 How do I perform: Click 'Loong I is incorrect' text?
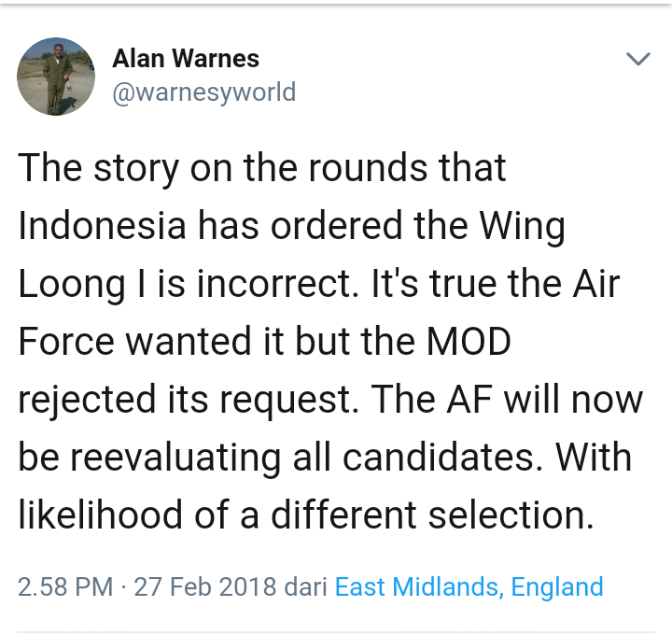[x=188, y=284]
